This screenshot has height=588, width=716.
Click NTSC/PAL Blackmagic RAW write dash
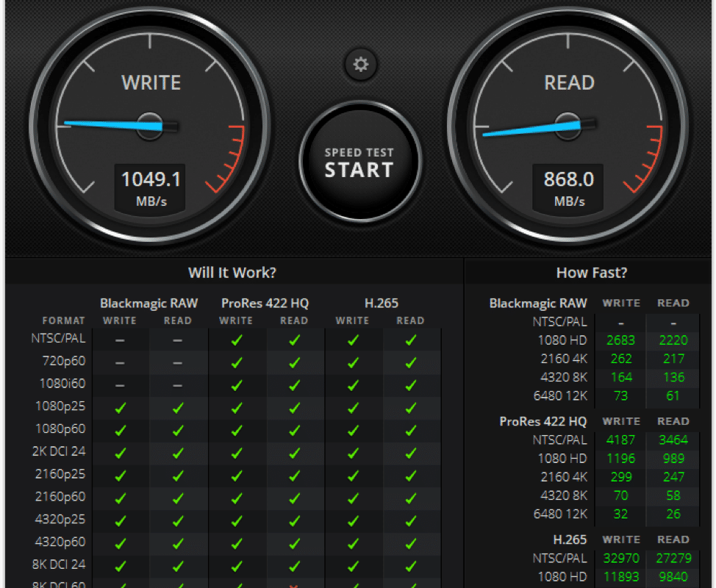coord(120,340)
